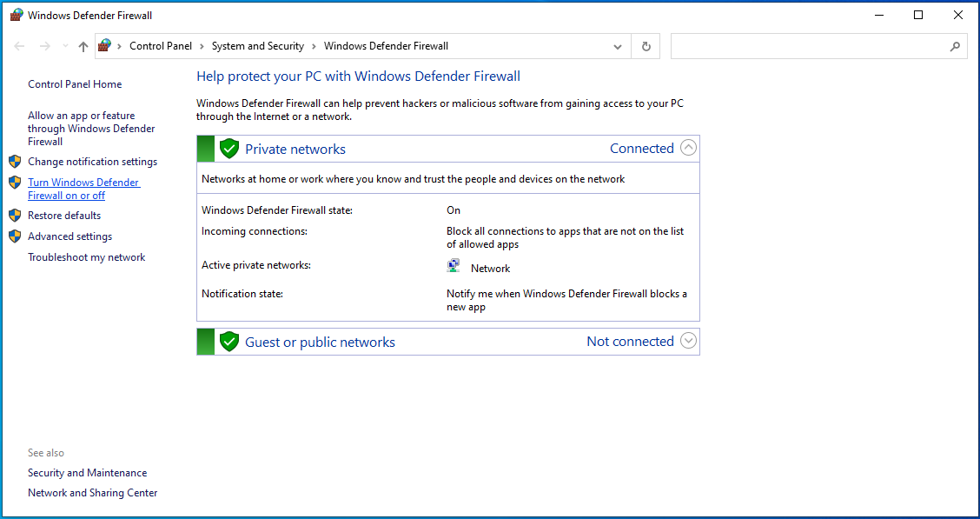Click the up-one-level arrow in the navigation bar
This screenshot has width=980, height=519.
point(83,46)
